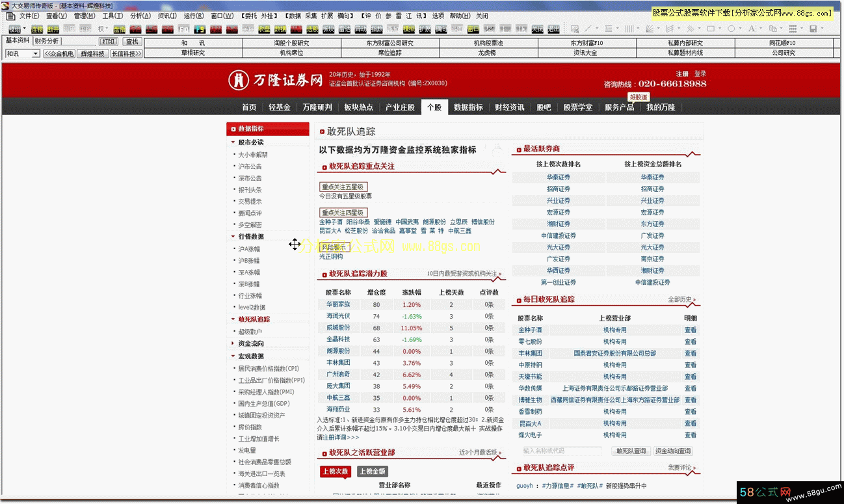Open the dropdown arrow beside circle tool
Image resolution: width=844 pixels, height=504 pixels.
[741, 29]
